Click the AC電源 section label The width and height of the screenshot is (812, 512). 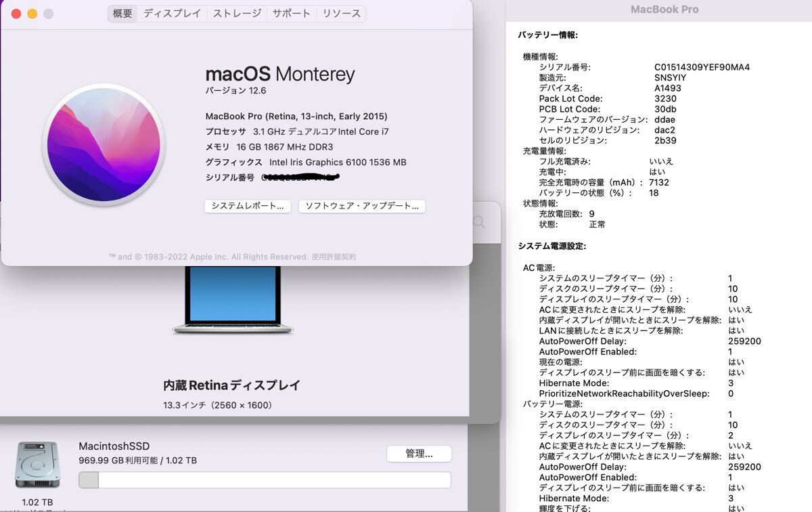pyautogui.click(x=539, y=268)
